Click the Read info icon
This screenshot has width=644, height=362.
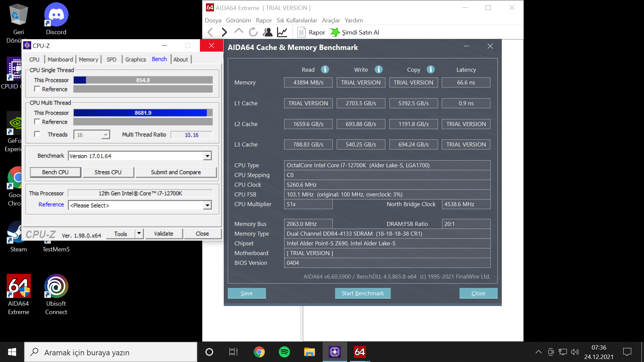click(325, 69)
